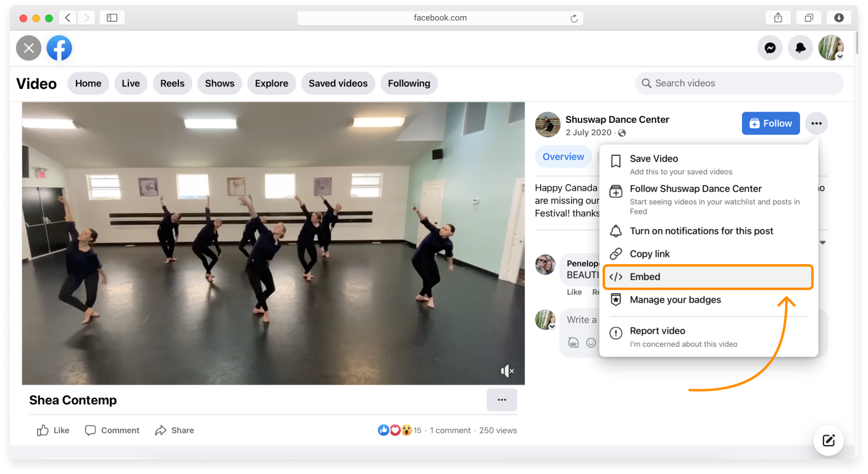Toggle the Safari sidebar
The image size is (868, 474).
112,18
